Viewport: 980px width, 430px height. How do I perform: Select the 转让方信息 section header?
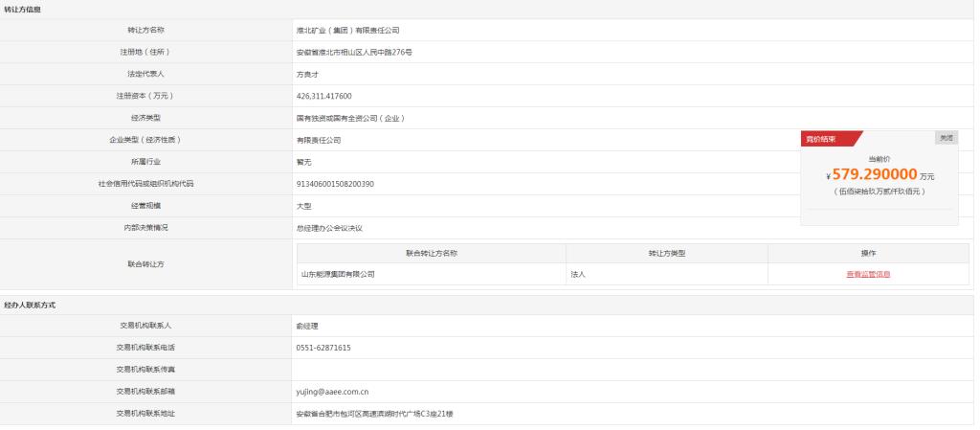22,9
